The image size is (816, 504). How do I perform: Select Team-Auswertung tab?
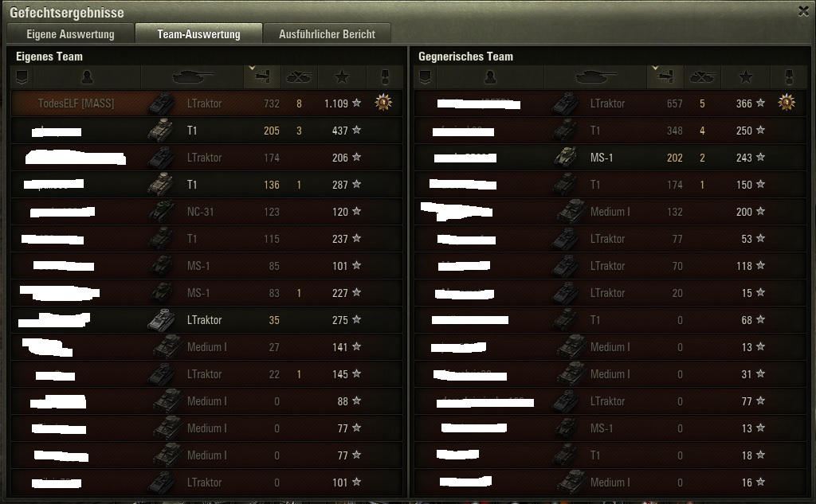tap(198, 34)
